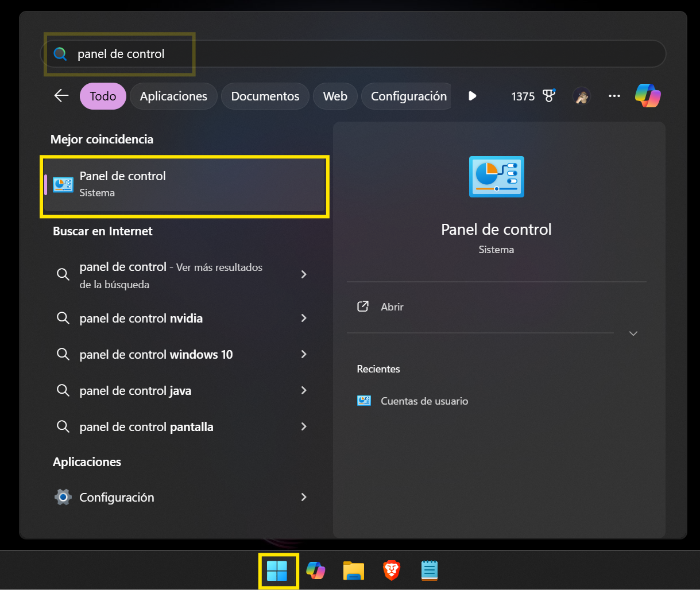The image size is (700, 590).
Task: Click Abrir to launch Panel de control
Action: pyautogui.click(x=392, y=306)
